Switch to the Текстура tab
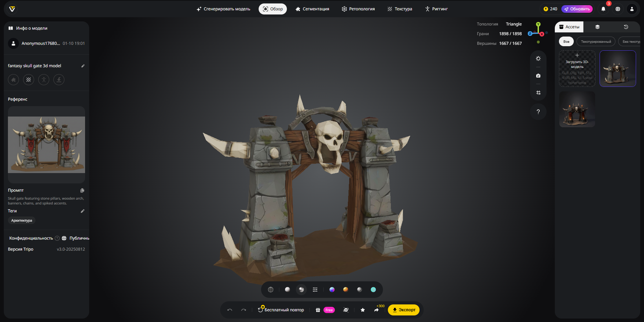This screenshot has height=322, width=644. point(399,9)
